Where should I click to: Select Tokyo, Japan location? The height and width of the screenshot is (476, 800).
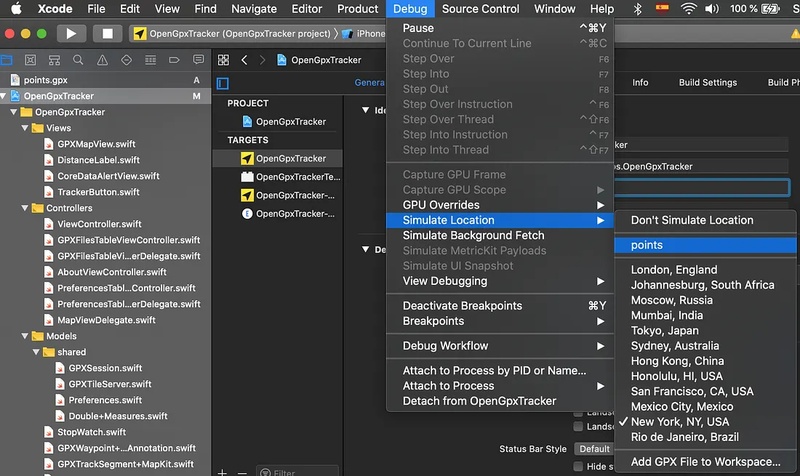coord(705,331)
